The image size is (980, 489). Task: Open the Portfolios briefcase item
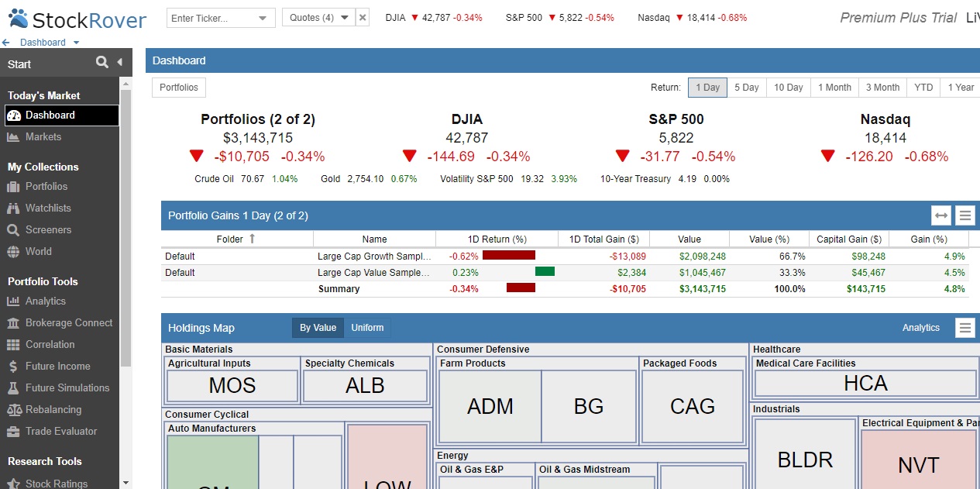click(x=46, y=187)
